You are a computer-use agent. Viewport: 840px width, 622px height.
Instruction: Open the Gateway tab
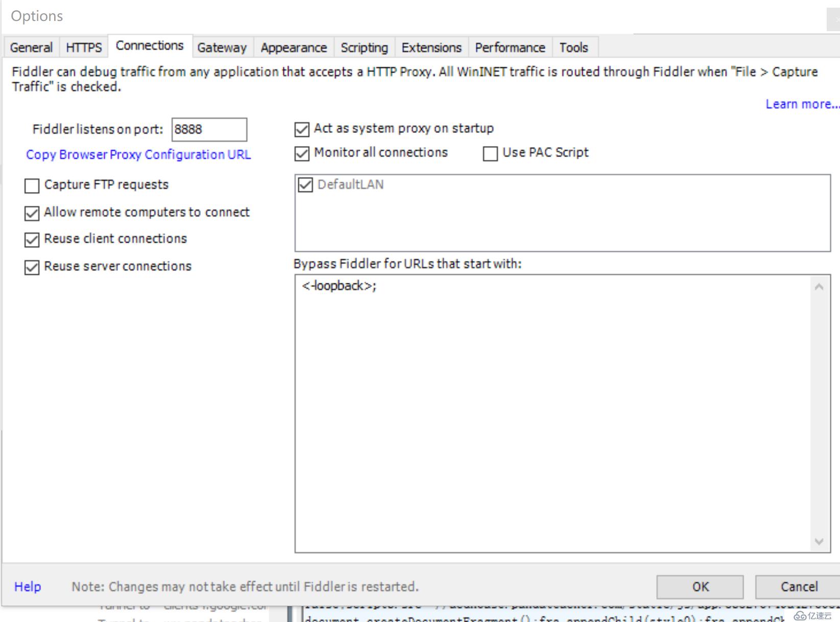click(x=222, y=47)
